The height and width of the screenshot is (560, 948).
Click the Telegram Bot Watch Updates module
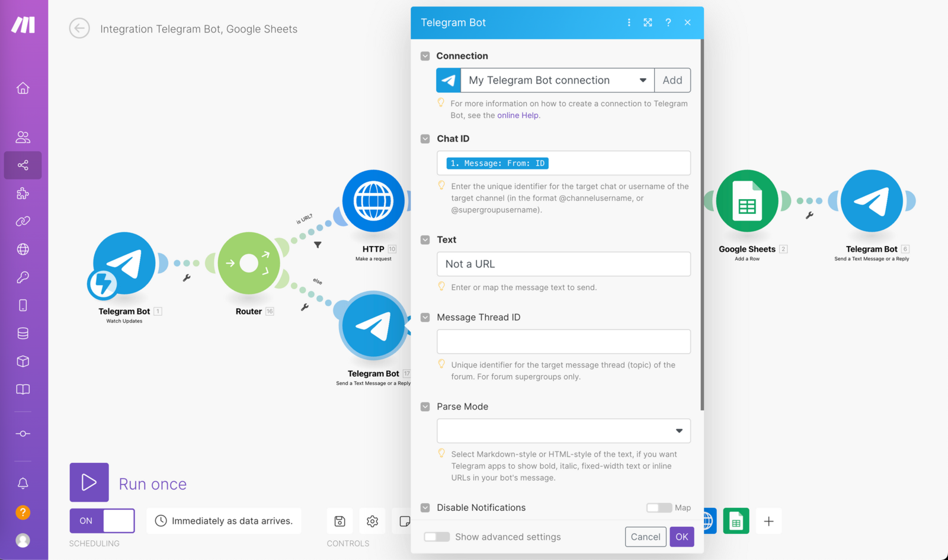(124, 263)
